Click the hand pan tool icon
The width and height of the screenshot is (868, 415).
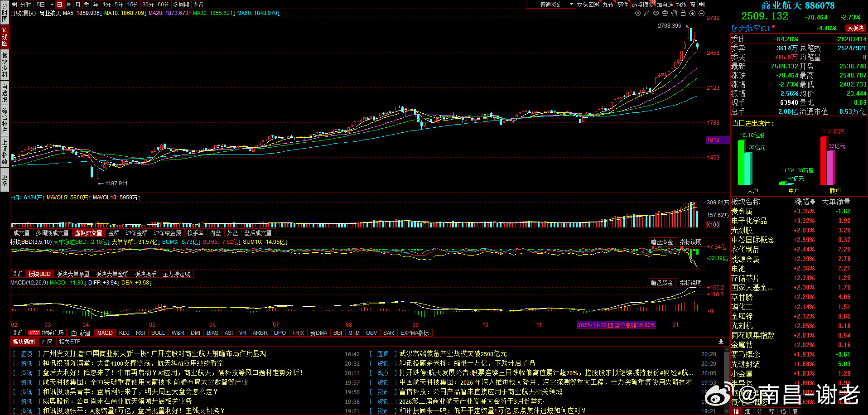[x=674, y=14]
